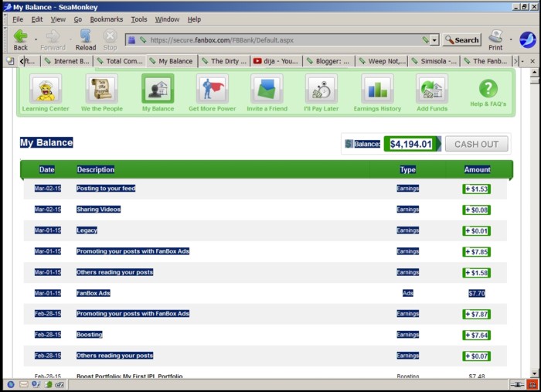Image resolution: width=541 pixels, height=392 pixels.
Task: Switch to the dija - You... tab
Action: coord(277,61)
